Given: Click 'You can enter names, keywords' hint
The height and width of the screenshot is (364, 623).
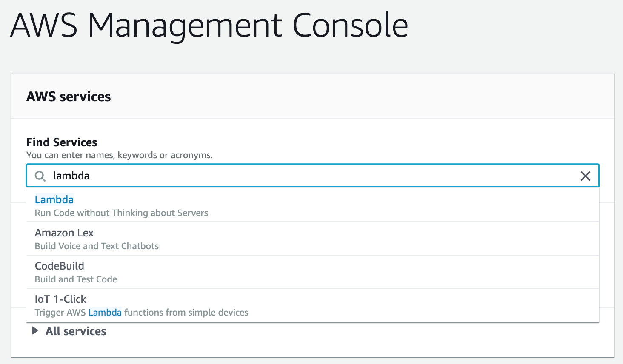Looking at the screenshot, I should (119, 155).
